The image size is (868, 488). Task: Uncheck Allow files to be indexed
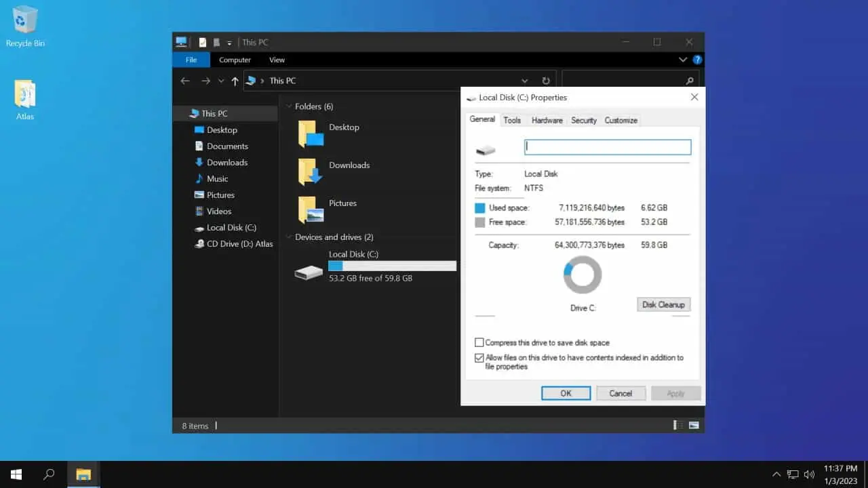pos(479,358)
